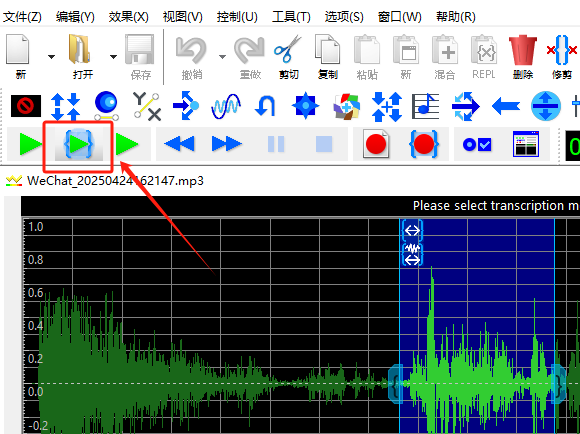Expand the dropdown arrow next to 打开
The image size is (580, 434).
tap(114, 57)
